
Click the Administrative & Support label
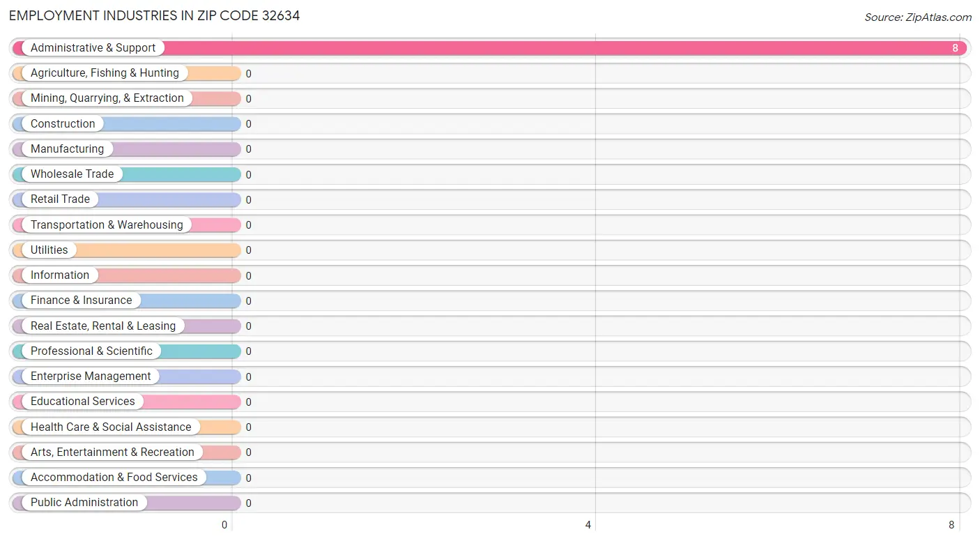[93, 48]
